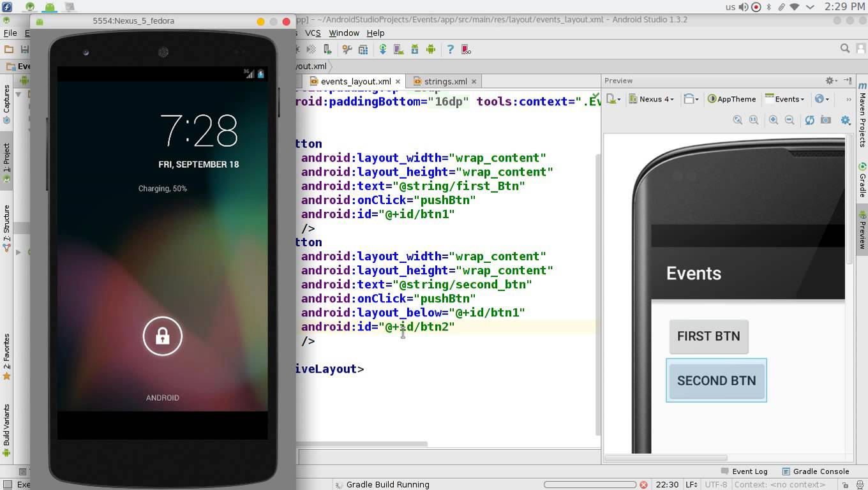Refresh the layout Preview
This screenshot has width=868, height=490.
pyautogui.click(x=809, y=120)
